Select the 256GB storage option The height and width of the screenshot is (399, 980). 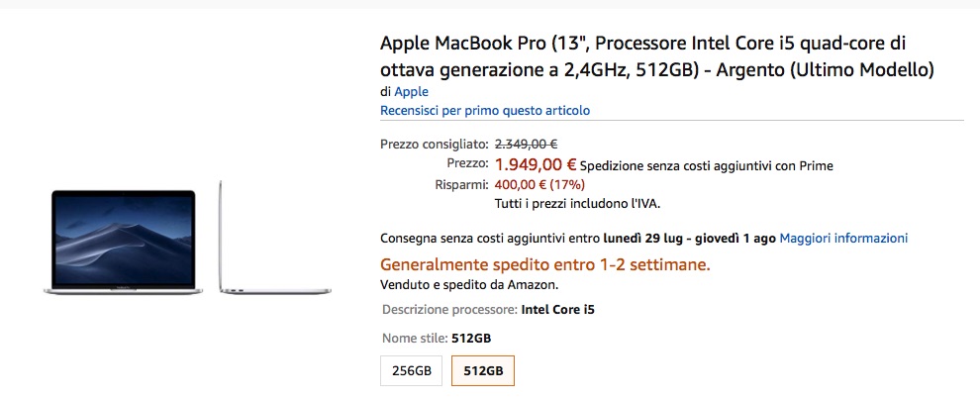tap(412, 371)
